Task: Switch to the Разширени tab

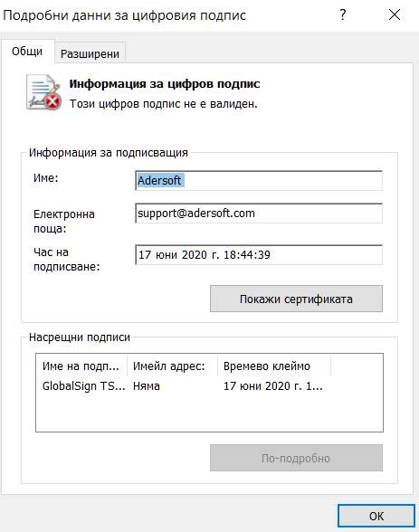Action: [x=90, y=53]
